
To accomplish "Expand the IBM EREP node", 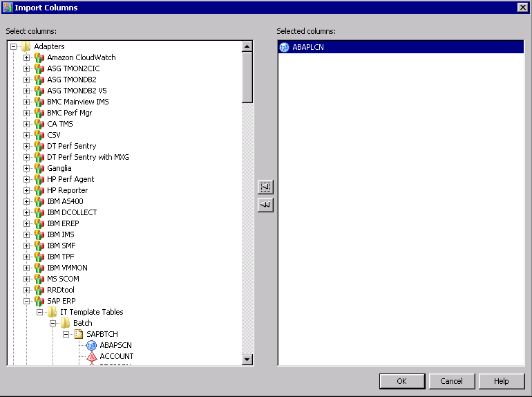I will (26, 224).
